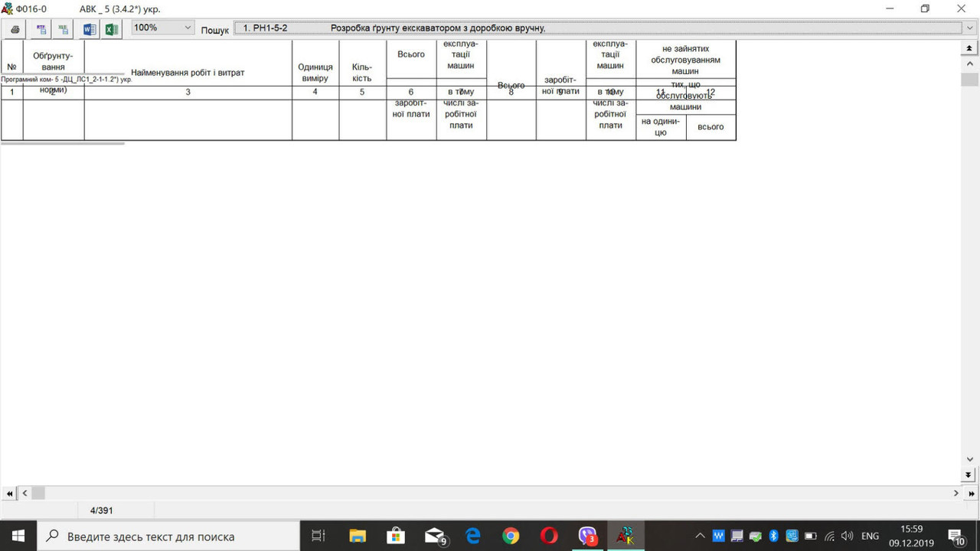
Task: Click the Обґрунтування column header
Action: (x=54, y=62)
